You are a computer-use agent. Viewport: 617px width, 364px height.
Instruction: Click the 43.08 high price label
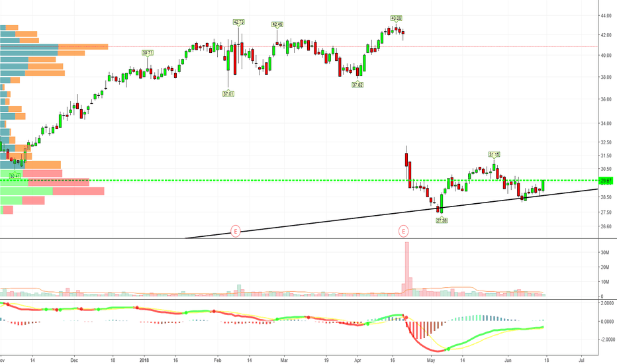point(397,18)
